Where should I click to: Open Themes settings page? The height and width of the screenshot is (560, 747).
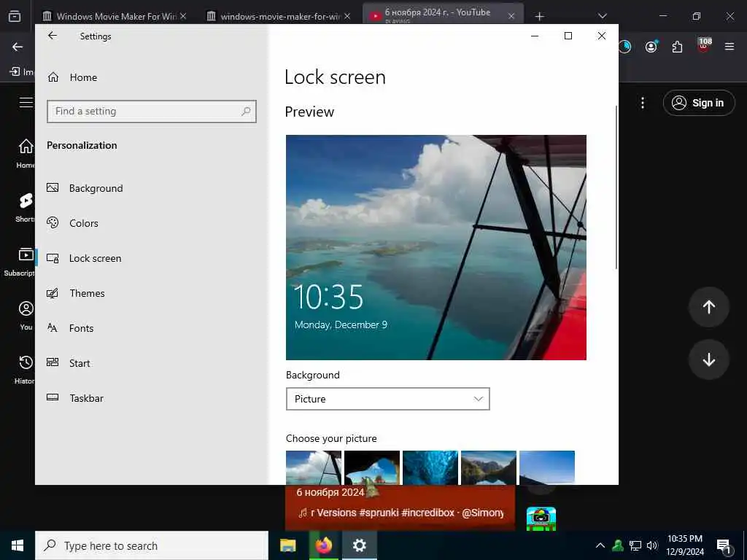click(x=75, y=293)
